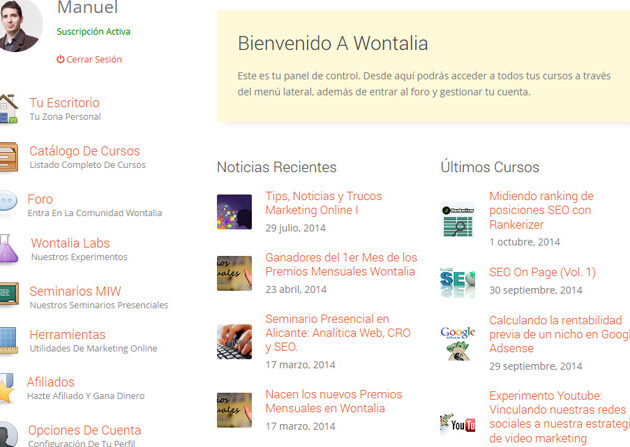Image resolution: width=630 pixels, height=447 pixels.
Task: Click the YouTube experiment course thumbnail
Action: tap(458, 424)
